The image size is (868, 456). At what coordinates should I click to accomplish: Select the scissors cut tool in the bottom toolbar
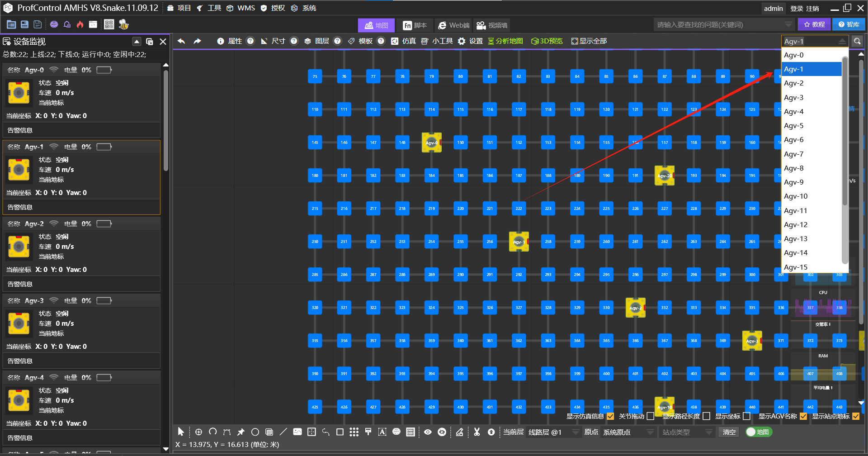click(476, 432)
